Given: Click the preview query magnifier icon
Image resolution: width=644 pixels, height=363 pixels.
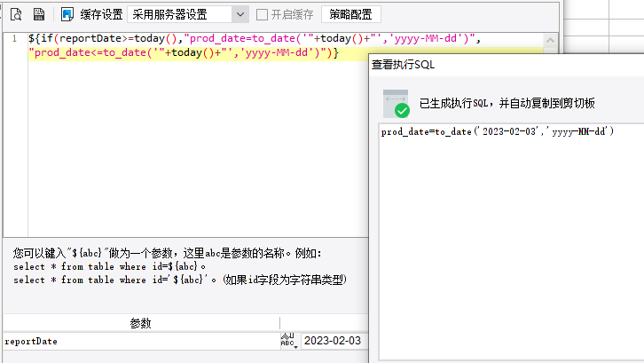Looking at the screenshot, I should (16, 14).
